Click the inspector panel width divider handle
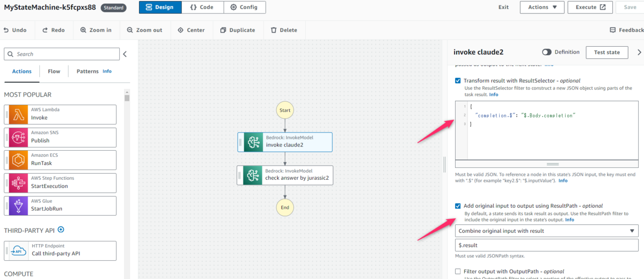Viewport: 644px width, 279px height. 444,164
